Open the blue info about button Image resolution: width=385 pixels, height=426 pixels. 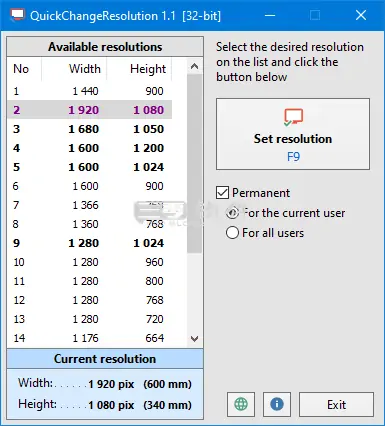pyautogui.click(x=277, y=404)
